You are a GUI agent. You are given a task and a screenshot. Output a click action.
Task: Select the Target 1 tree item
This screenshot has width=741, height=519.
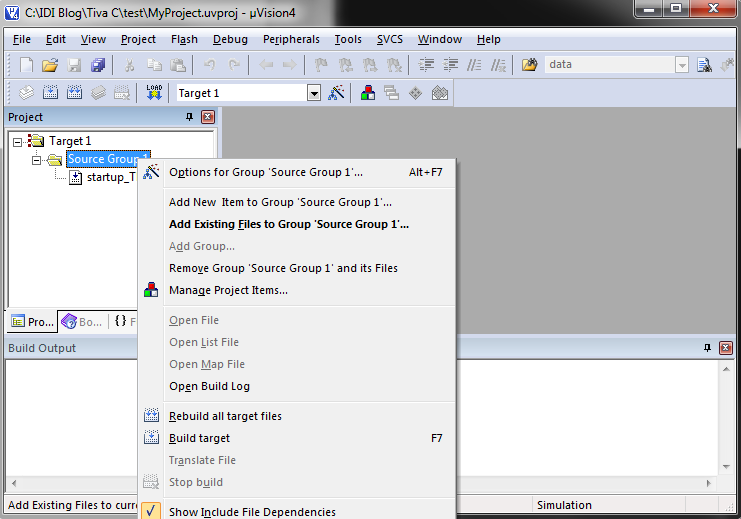70,141
